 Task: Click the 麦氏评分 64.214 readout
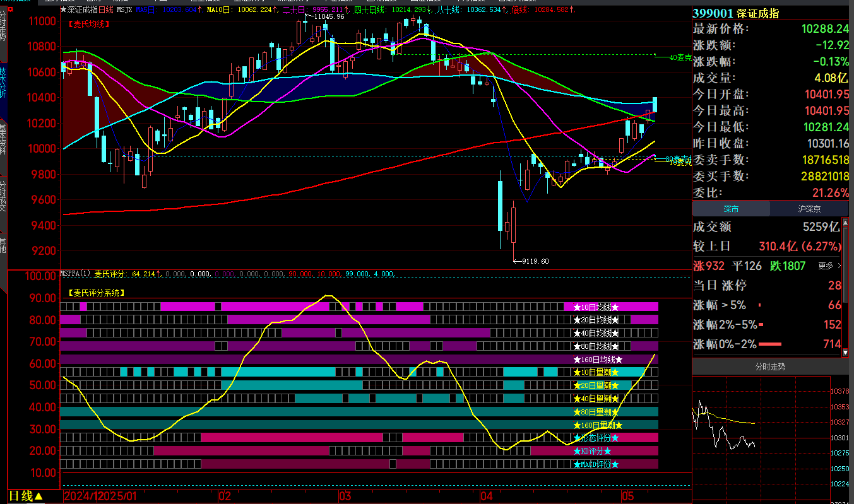click(x=128, y=274)
